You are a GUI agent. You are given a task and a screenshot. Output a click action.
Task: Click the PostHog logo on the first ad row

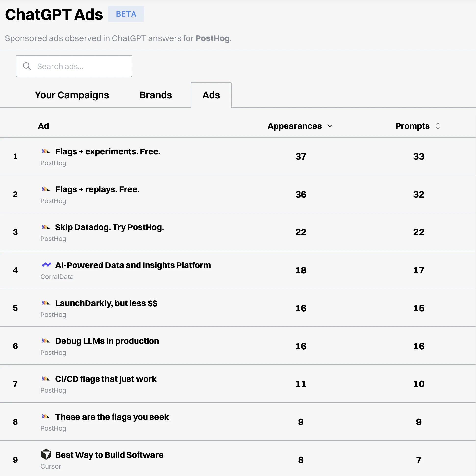coord(46,151)
